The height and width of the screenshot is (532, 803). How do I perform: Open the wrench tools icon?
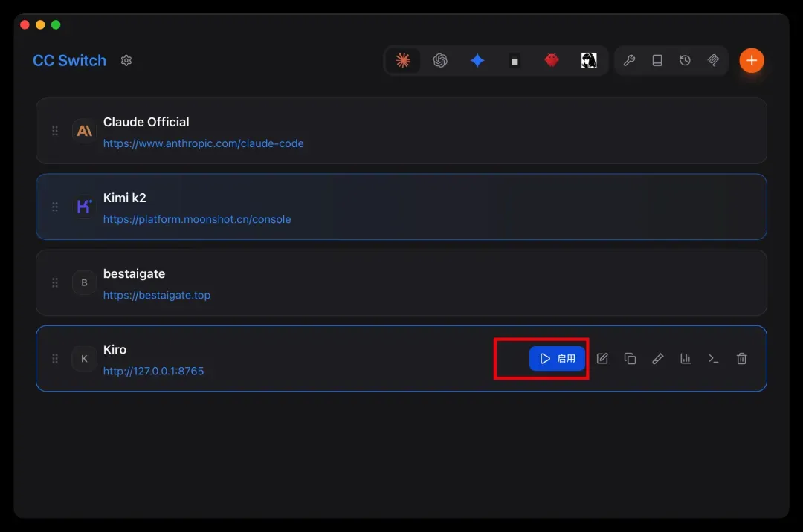[x=630, y=60]
